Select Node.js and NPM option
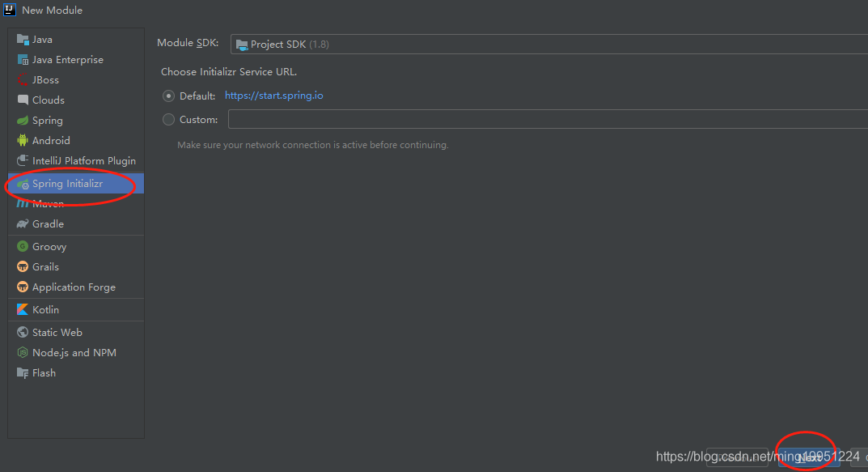The image size is (868, 472). [x=74, y=352]
